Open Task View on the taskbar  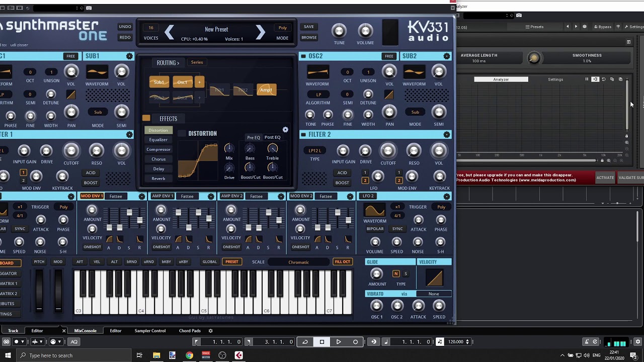[139, 355]
